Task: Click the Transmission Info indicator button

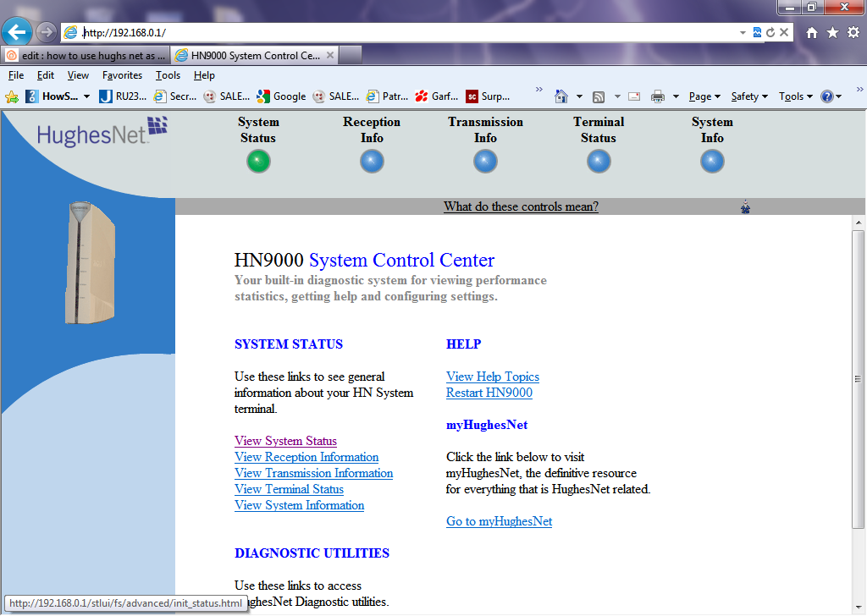Action: click(x=485, y=161)
